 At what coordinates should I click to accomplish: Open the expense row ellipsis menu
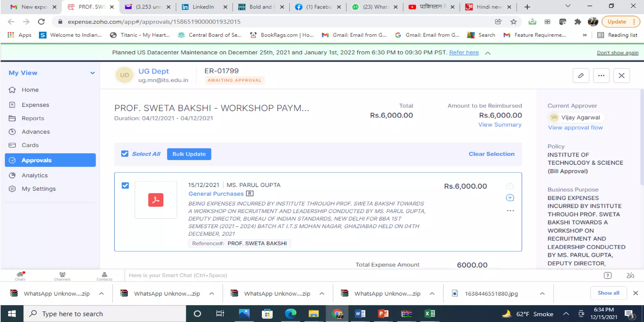click(510, 210)
